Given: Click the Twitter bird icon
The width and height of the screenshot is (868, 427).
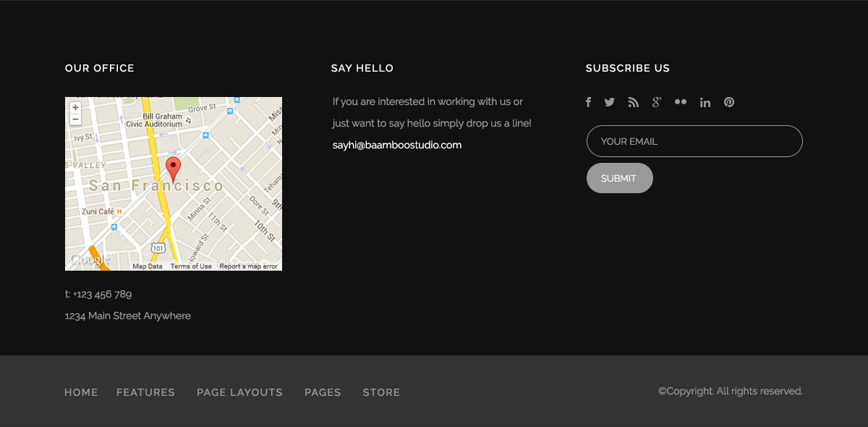Looking at the screenshot, I should point(610,102).
